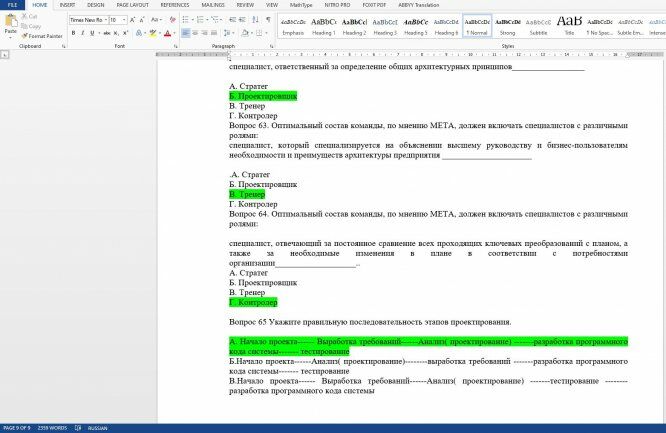Open the font size dropdown
Screen dimensions: 666x433
click(124, 20)
